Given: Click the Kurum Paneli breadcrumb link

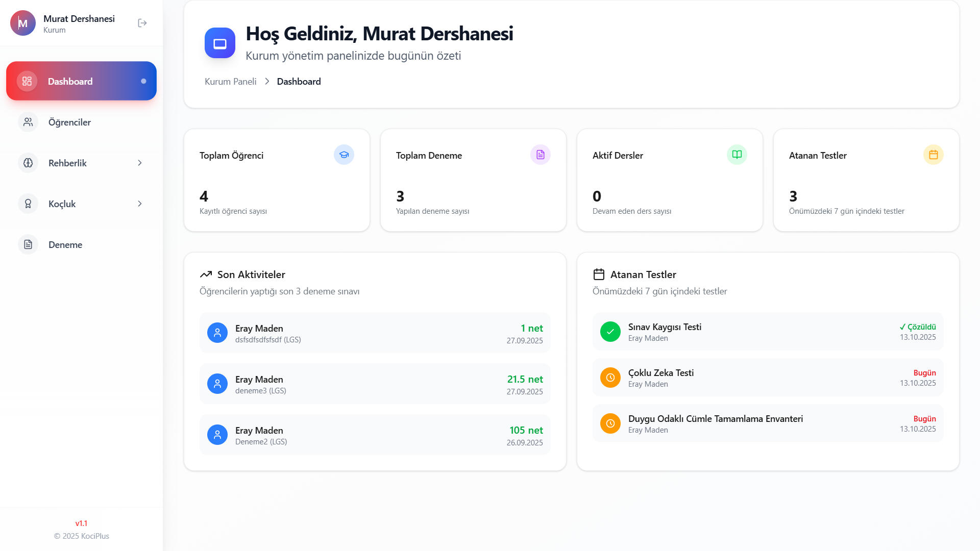Looking at the screenshot, I should pyautogui.click(x=230, y=82).
